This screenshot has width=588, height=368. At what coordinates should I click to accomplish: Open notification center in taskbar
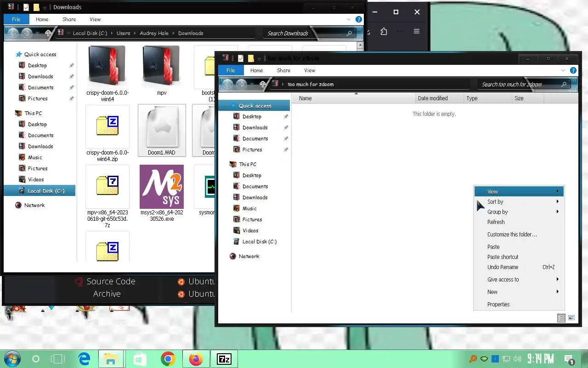[569, 359]
